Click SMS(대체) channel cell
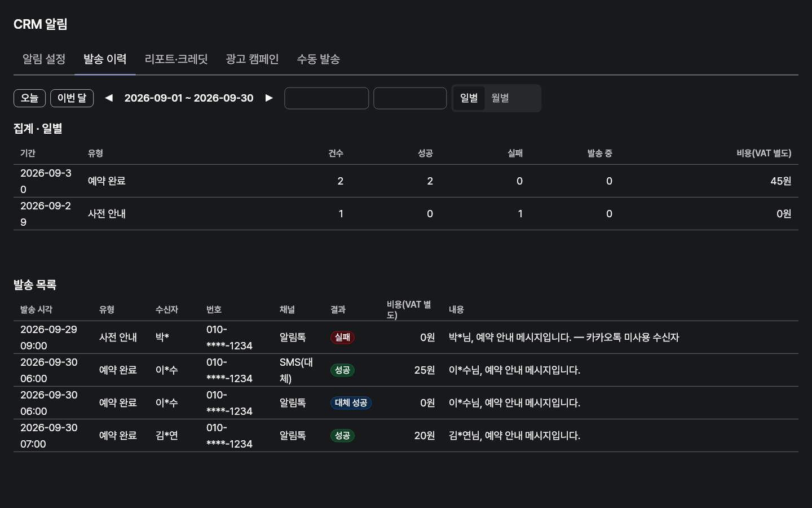The height and width of the screenshot is (508, 812). (296, 370)
